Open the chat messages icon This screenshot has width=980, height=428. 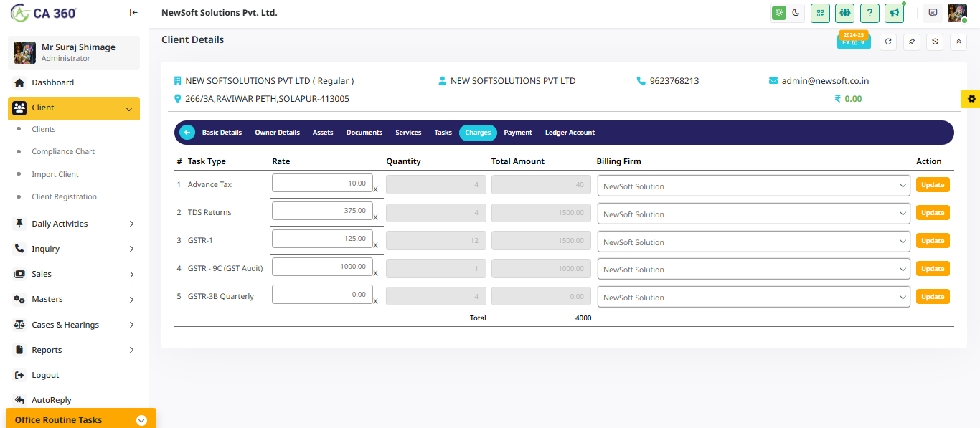[x=933, y=13]
